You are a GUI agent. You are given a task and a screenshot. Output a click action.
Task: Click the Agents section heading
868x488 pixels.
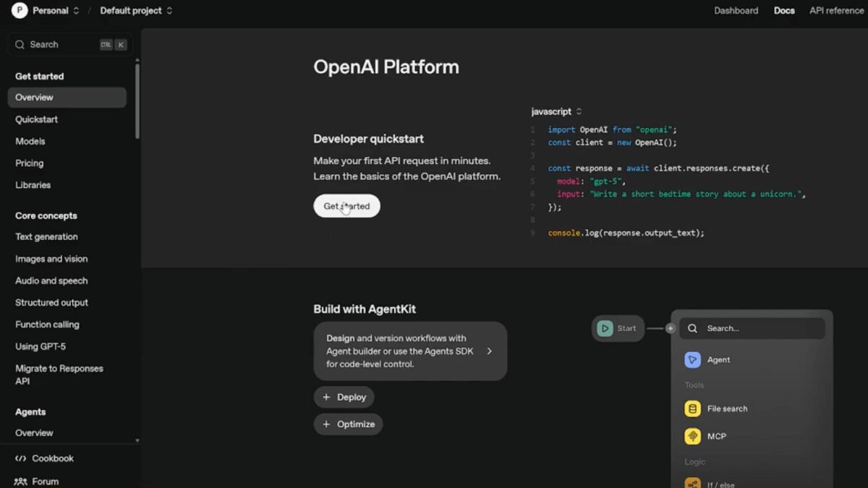pos(30,412)
